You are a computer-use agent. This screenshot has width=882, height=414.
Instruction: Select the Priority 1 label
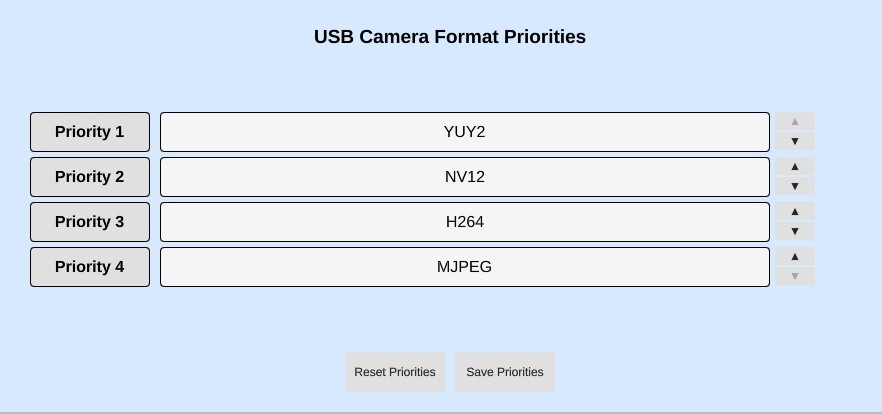[x=90, y=132]
